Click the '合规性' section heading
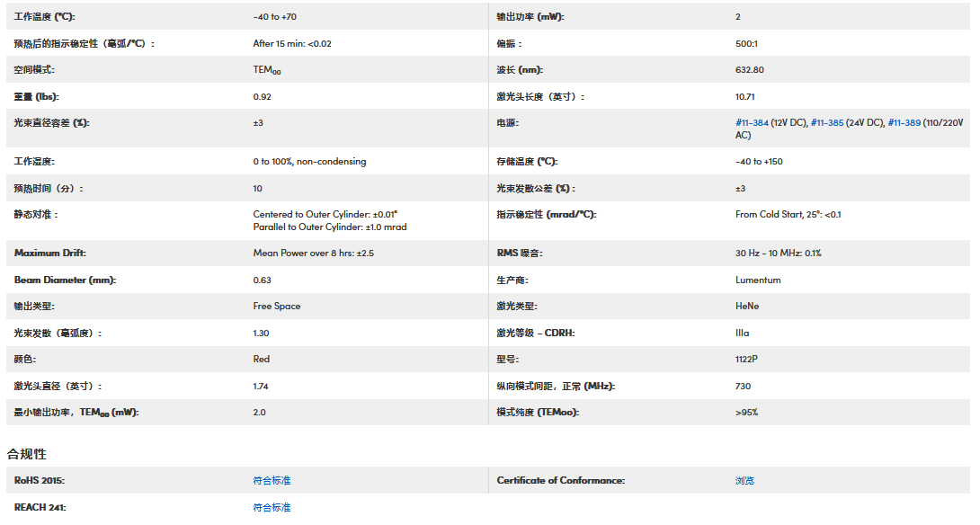980x525 pixels. 27,454
